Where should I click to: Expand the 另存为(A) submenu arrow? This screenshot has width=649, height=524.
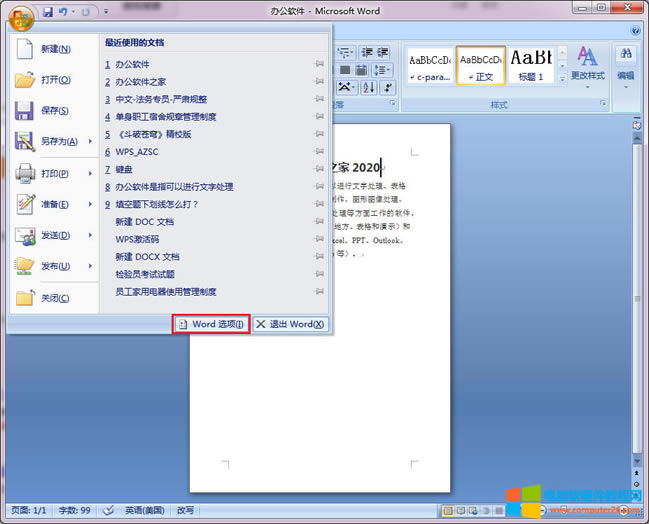(91, 142)
